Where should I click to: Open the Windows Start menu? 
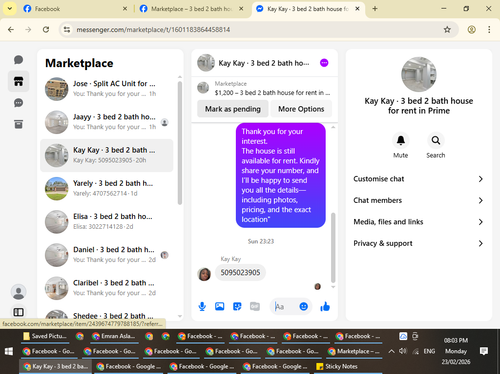[9, 351]
